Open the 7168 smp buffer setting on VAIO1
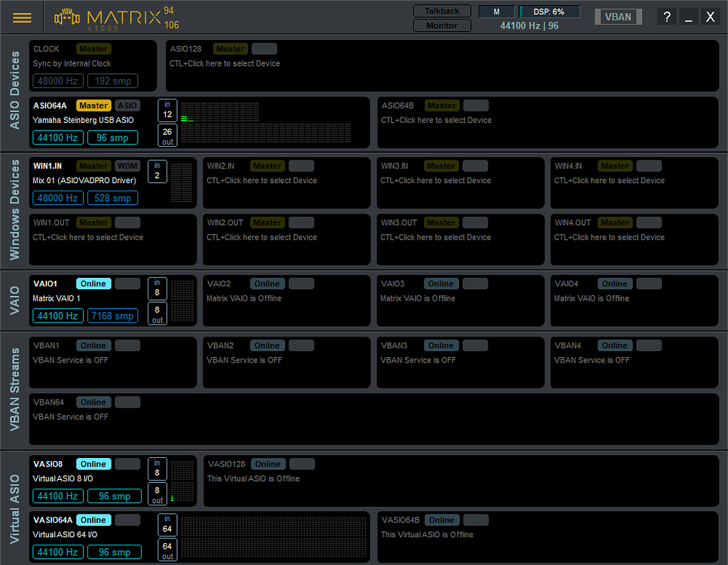The height and width of the screenshot is (565, 728). 112,316
